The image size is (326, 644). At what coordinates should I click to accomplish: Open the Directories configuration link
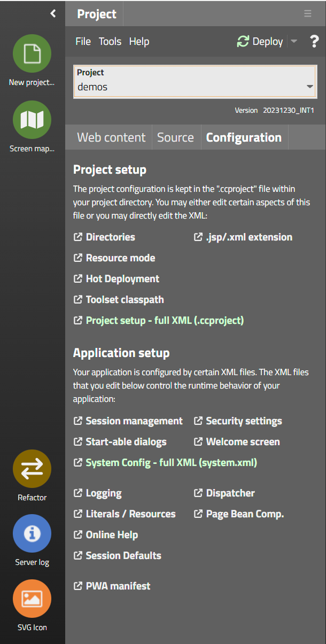coord(110,237)
